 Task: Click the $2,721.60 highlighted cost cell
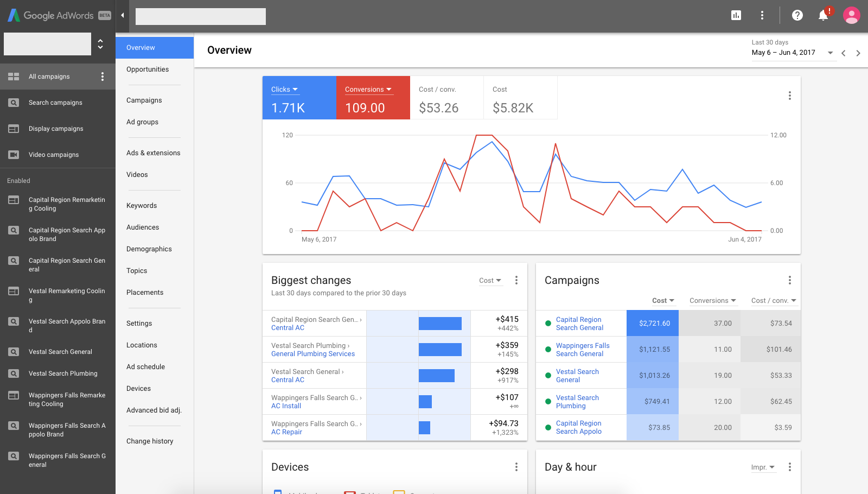(652, 323)
